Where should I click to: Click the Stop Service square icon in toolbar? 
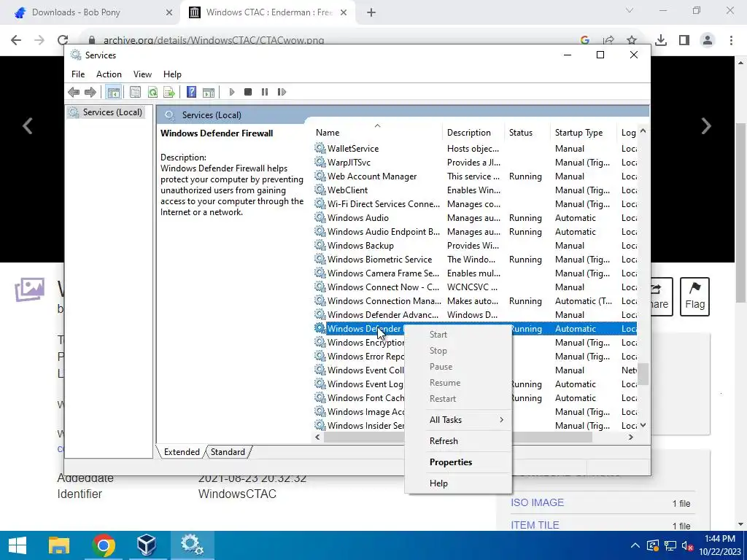tap(248, 92)
